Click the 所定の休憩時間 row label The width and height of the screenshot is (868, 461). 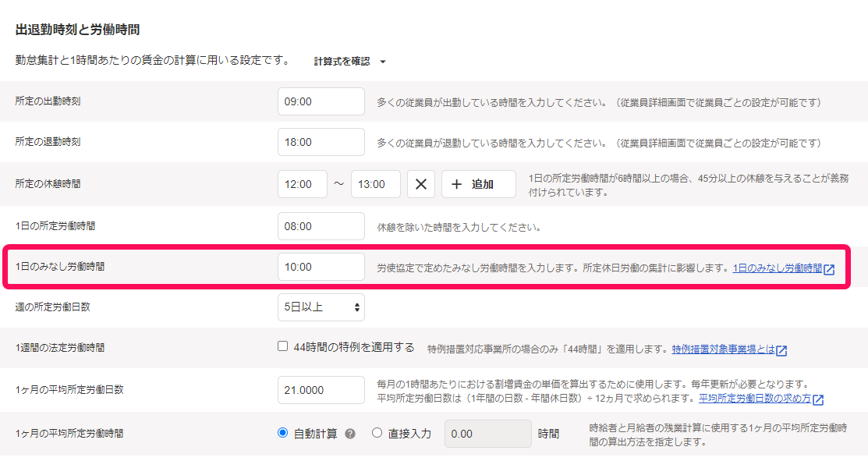pyautogui.click(x=48, y=184)
